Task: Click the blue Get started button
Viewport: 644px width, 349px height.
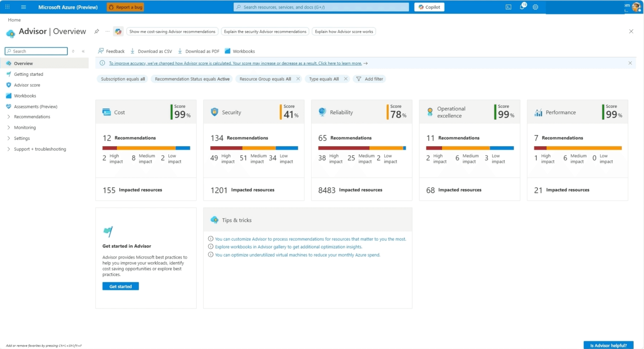Action: (x=120, y=286)
